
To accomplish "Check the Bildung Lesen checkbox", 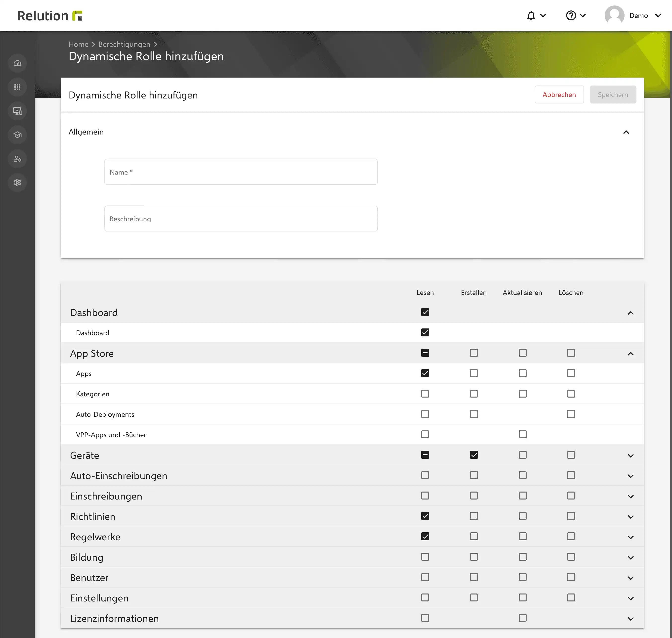I will [425, 557].
